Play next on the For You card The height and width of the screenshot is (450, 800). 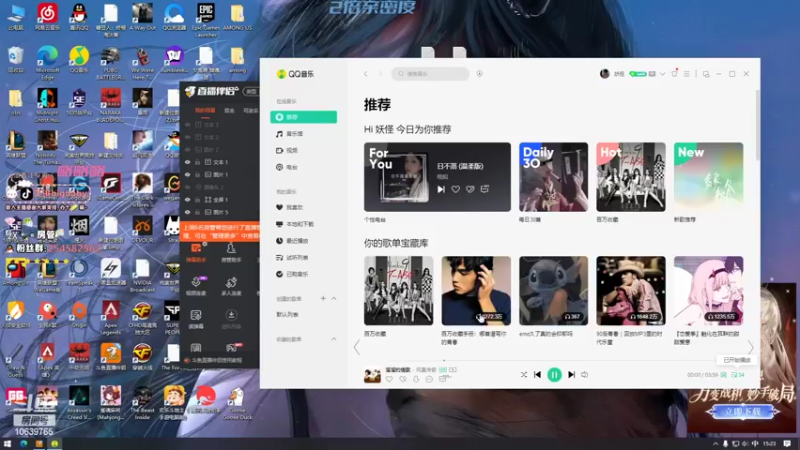tap(441, 189)
